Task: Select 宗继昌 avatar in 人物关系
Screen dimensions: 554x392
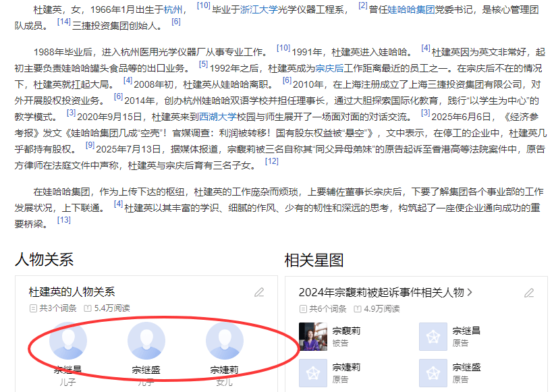Action: coord(68,341)
